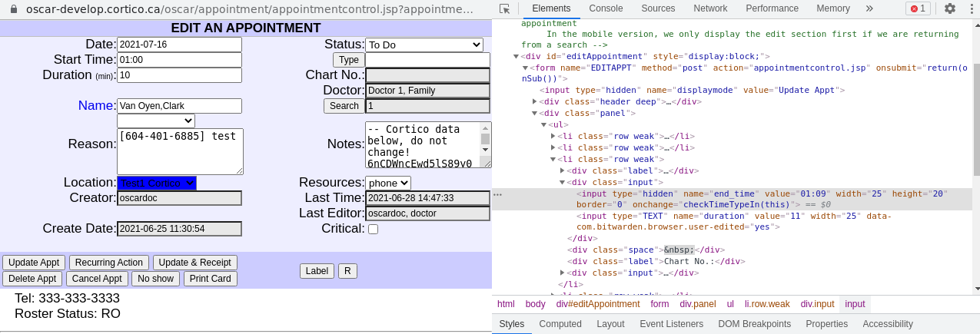Show more DevTools tabs chevron
Viewport: 980px width, 334px height.
point(869,8)
